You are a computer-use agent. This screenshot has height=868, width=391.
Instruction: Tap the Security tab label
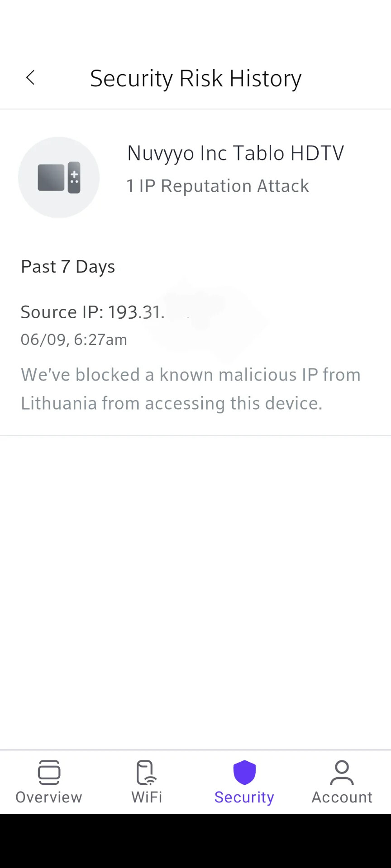(244, 797)
